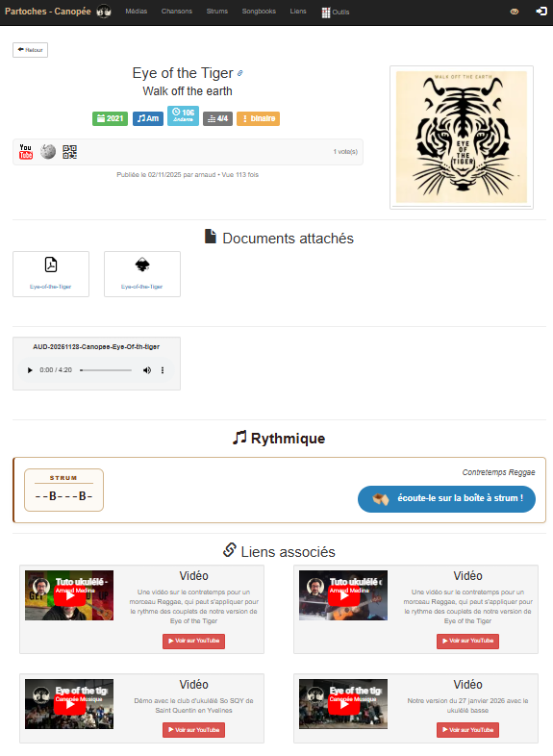Image resolution: width=553 pixels, height=756 pixels.
Task: Open the Outils menu
Action: click(x=336, y=13)
